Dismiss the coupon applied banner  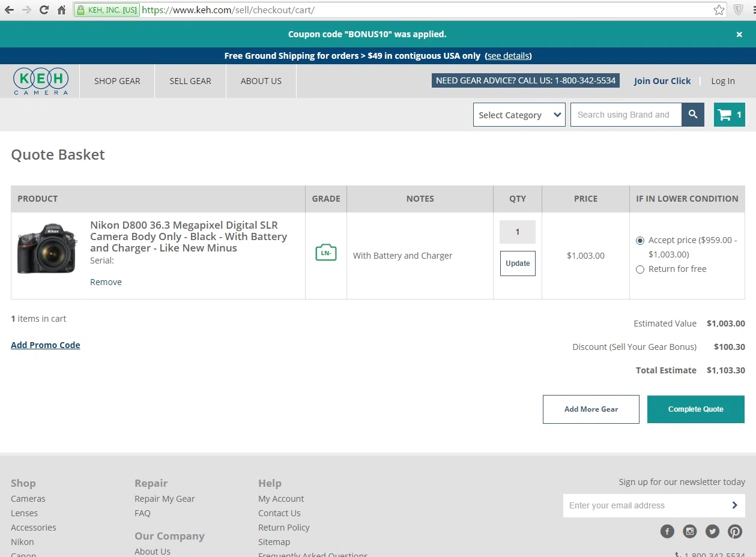739,35
